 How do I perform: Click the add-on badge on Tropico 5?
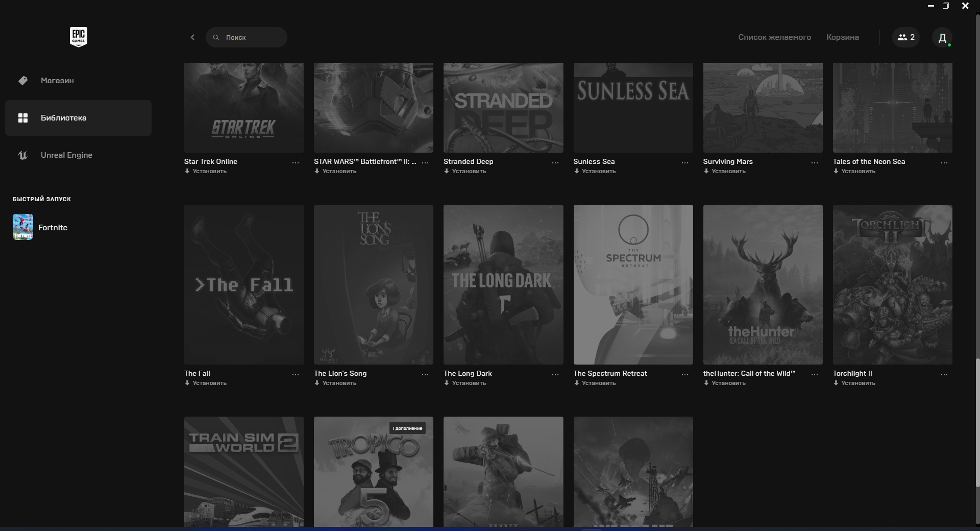[x=407, y=428]
